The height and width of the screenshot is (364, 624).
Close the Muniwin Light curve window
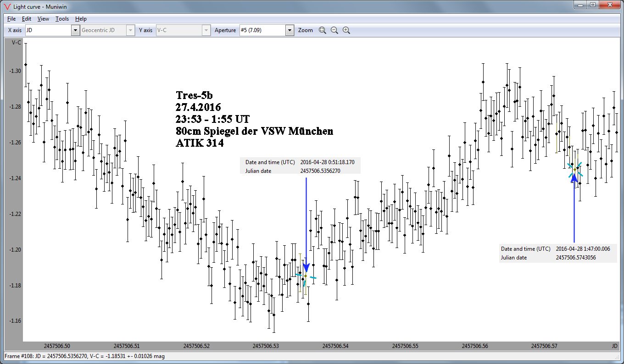pos(610,5)
